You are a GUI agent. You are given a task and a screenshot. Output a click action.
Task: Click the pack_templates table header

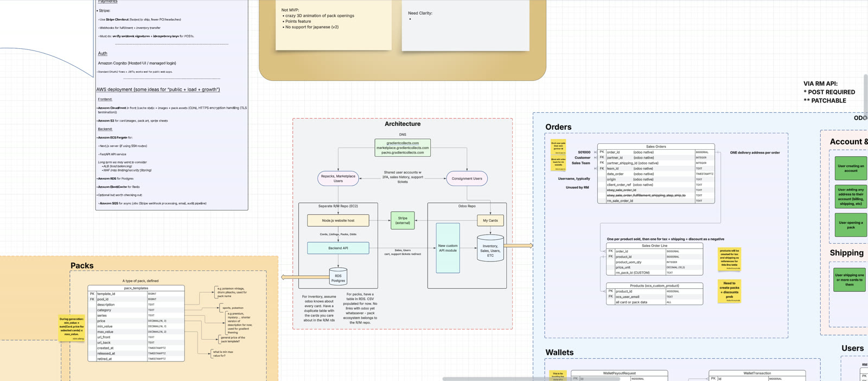click(x=136, y=288)
